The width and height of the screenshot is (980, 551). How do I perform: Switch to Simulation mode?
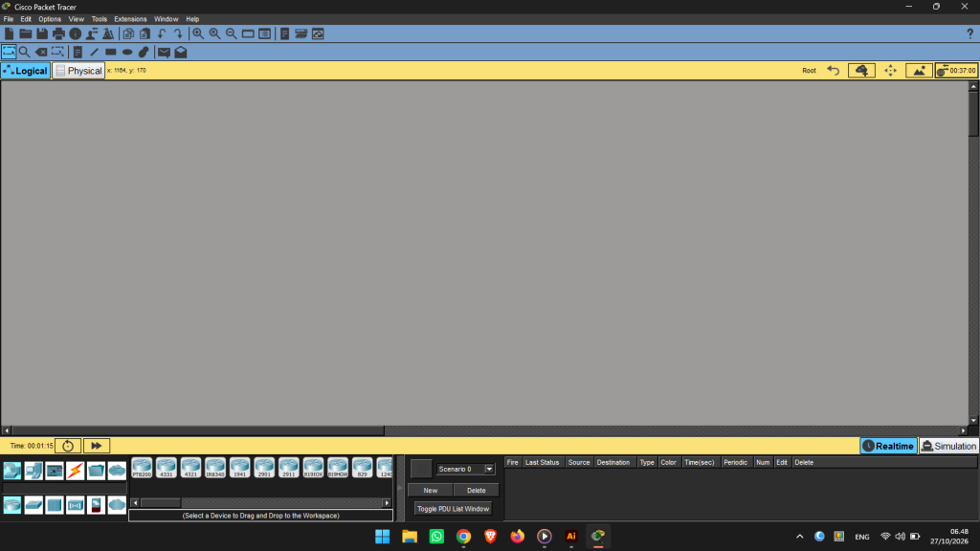[x=948, y=446]
